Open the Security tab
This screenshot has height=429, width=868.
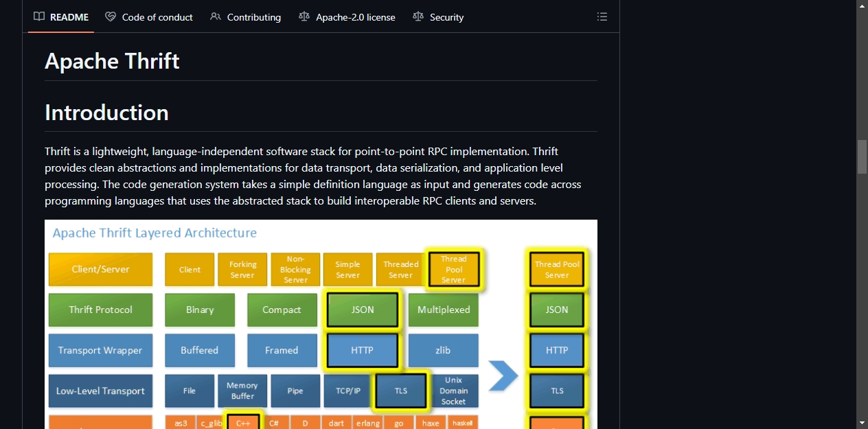438,16
